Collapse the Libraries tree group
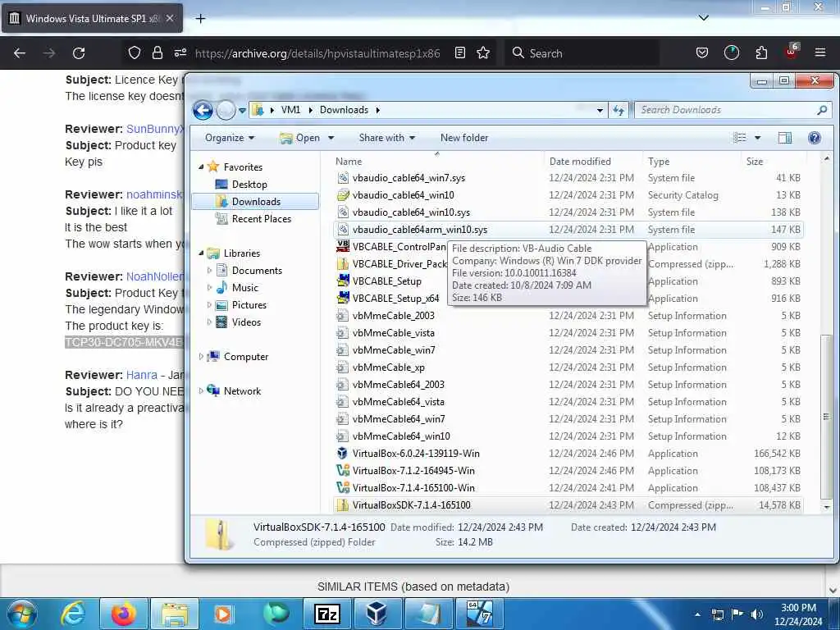 [202, 253]
